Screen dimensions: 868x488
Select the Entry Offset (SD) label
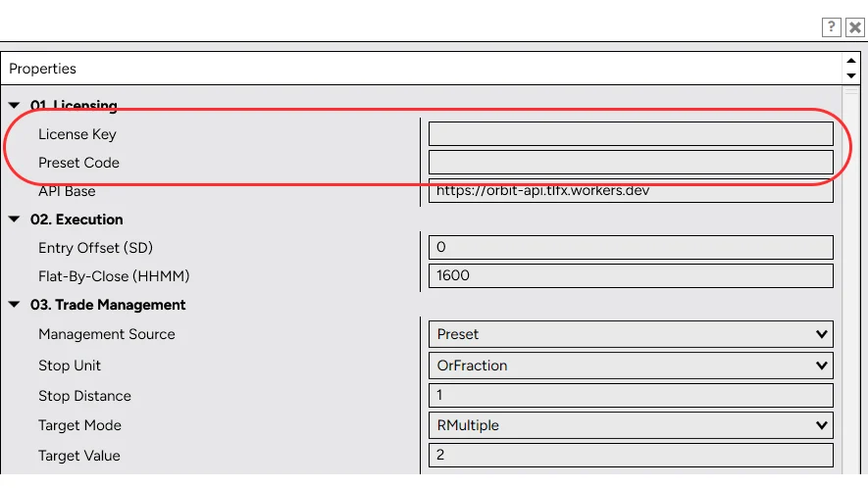click(x=95, y=248)
